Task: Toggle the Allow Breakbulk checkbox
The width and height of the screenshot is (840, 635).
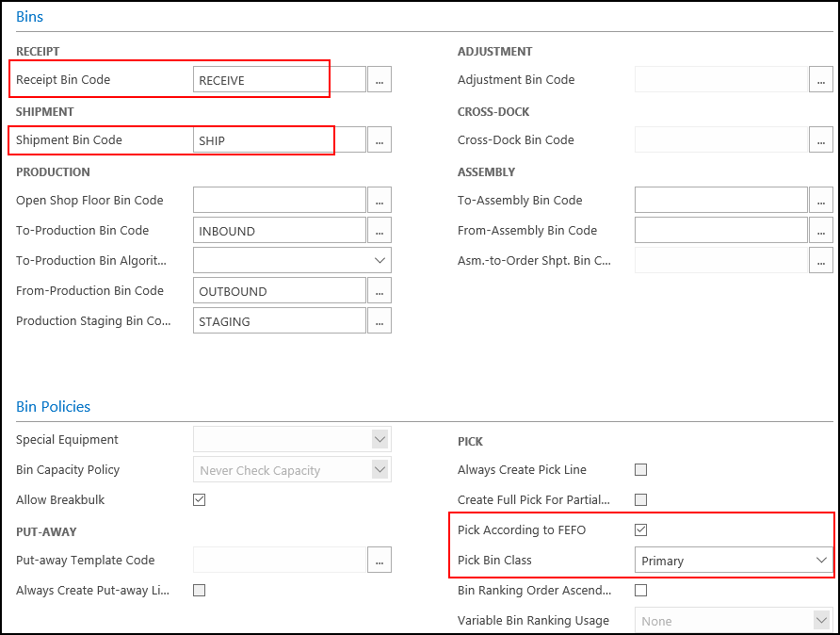Action: click(199, 500)
